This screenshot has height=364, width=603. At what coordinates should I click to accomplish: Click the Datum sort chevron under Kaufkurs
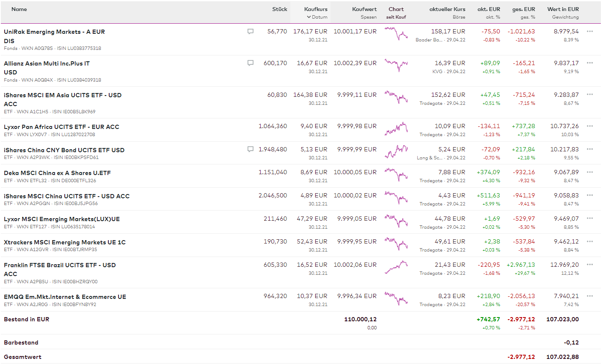click(309, 17)
